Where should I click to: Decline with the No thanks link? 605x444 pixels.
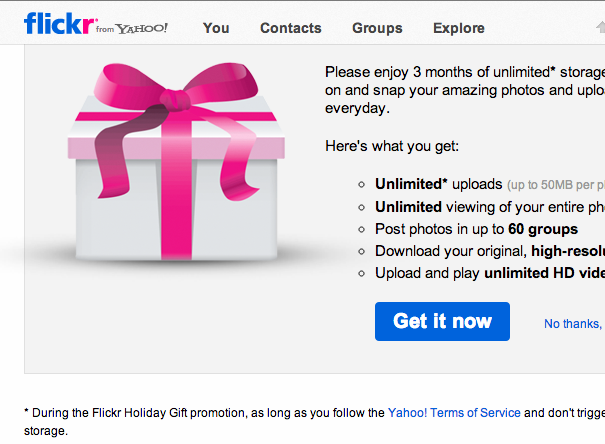(x=574, y=324)
